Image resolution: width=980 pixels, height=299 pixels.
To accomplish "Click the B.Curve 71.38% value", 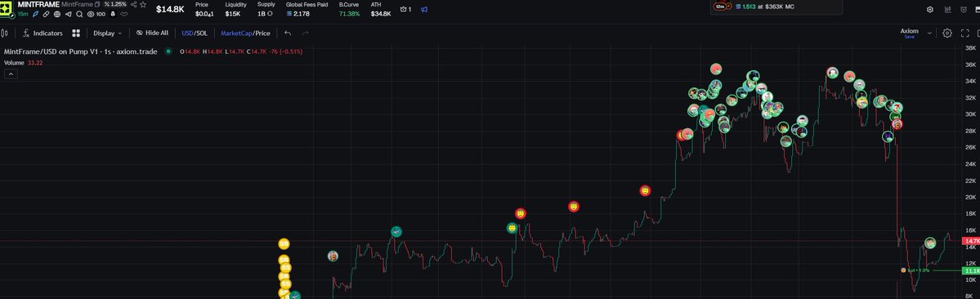I will tap(349, 14).
